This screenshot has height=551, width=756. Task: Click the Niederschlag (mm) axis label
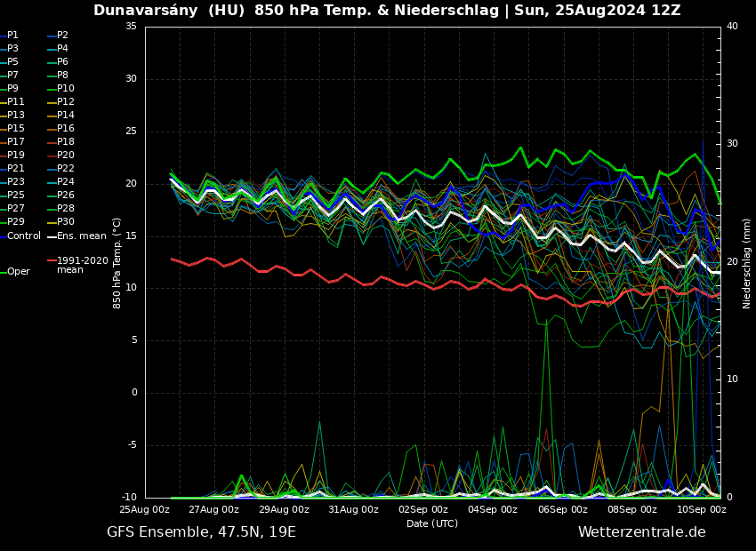click(x=747, y=263)
